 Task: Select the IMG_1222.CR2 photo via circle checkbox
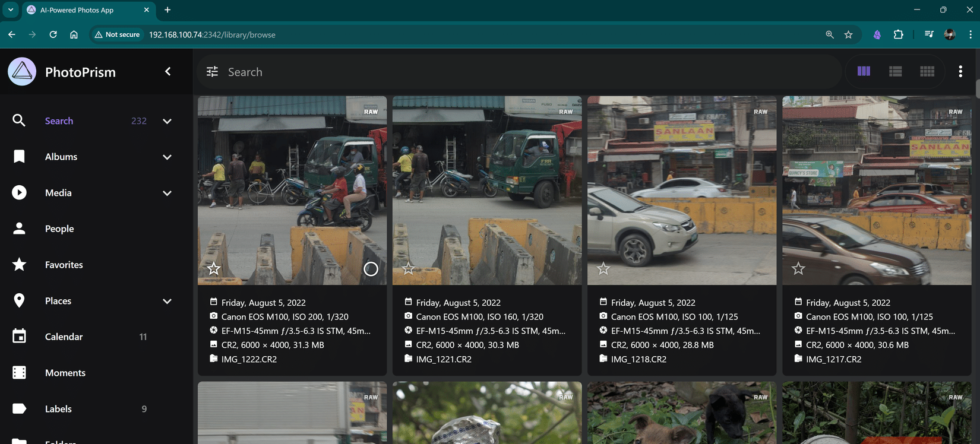[x=371, y=269]
